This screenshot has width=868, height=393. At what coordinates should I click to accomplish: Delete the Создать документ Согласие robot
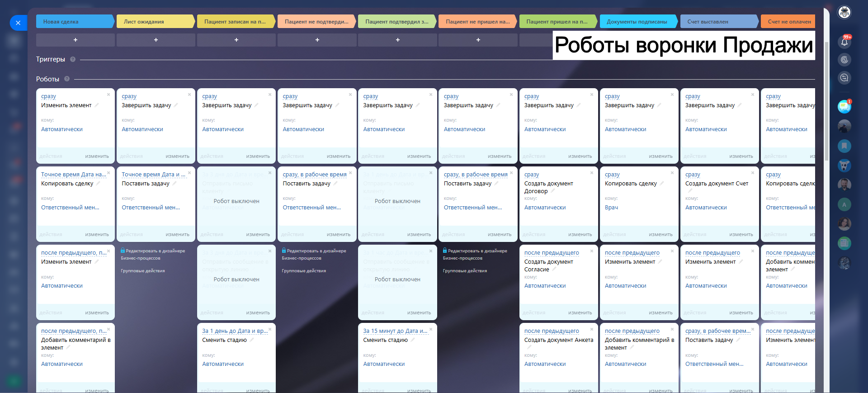coord(592,251)
